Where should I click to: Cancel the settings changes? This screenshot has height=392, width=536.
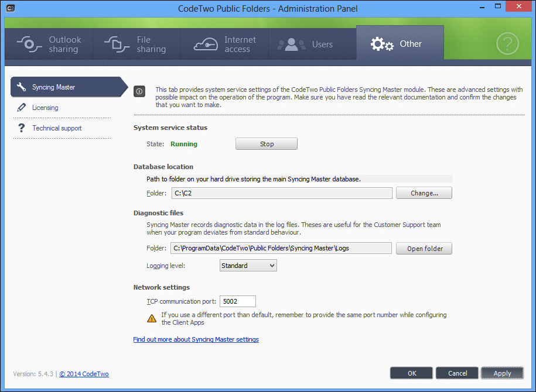pos(457,373)
